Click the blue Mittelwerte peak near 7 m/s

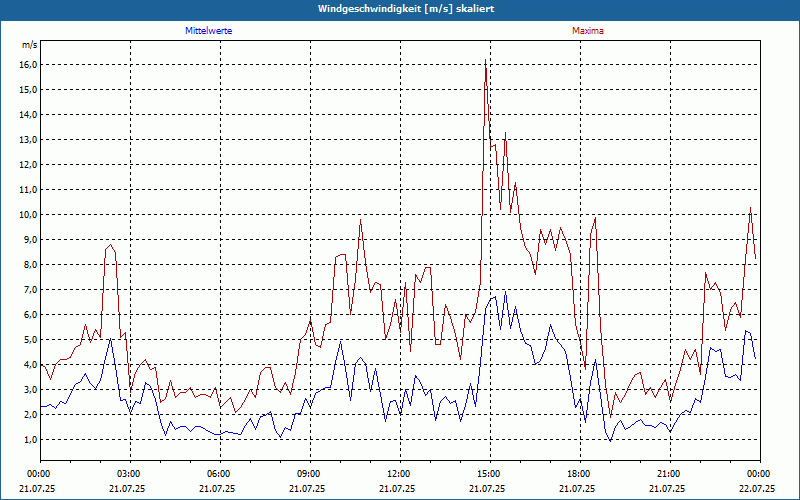pos(505,292)
